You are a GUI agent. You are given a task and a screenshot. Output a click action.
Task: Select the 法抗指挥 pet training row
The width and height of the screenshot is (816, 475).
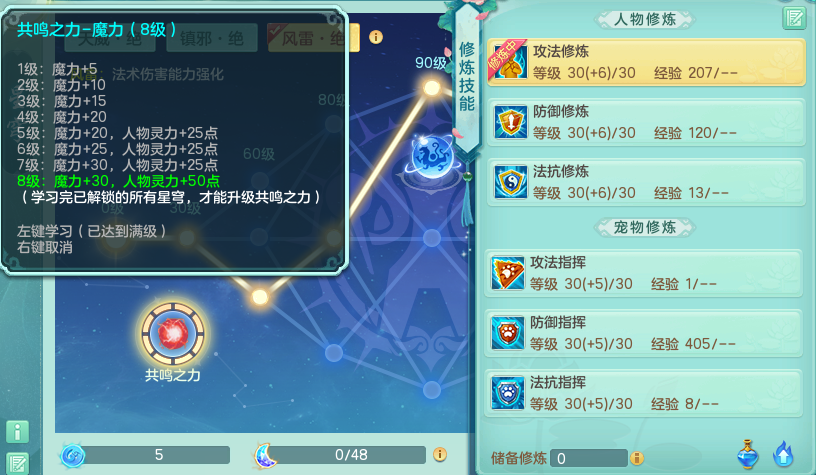click(644, 393)
